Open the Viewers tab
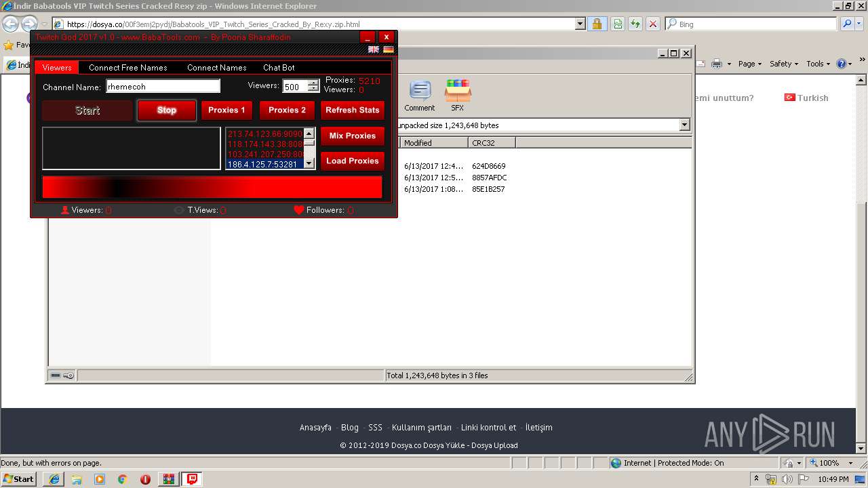Image resolution: width=868 pixels, height=488 pixels. pos(57,67)
